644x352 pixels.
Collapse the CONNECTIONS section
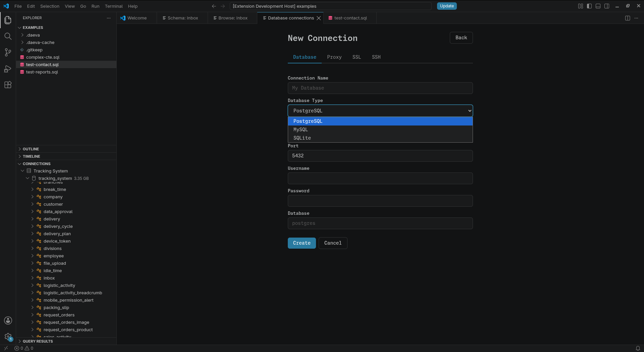(x=19, y=164)
